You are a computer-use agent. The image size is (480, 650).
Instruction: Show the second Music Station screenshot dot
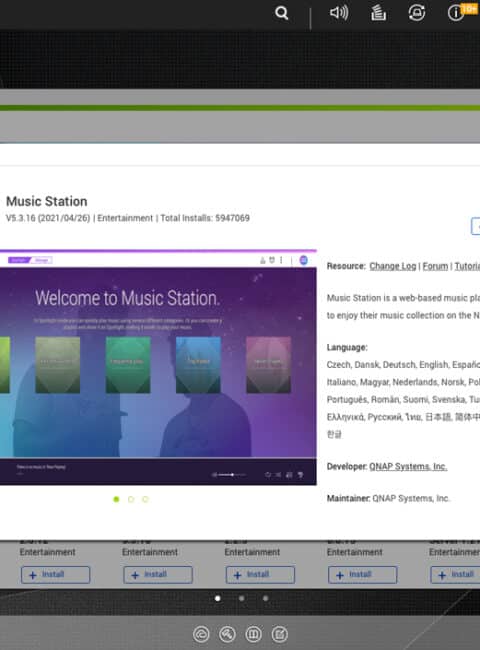pos(131,499)
